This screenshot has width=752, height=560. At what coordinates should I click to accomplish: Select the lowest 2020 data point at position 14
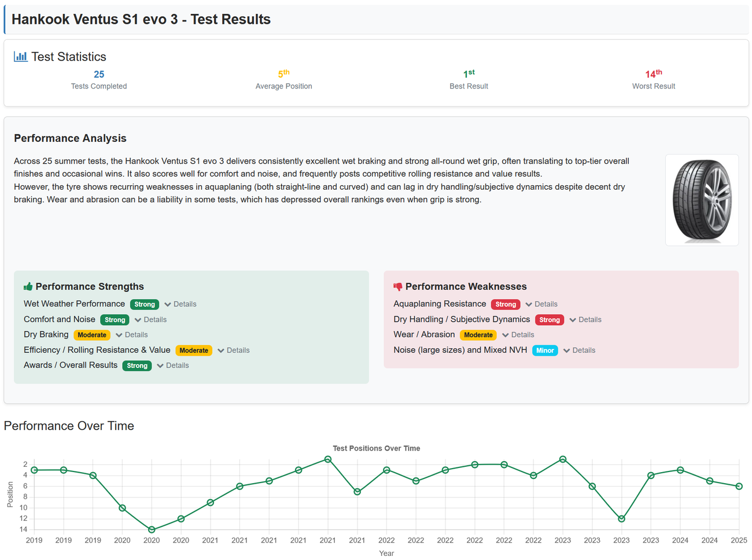tap(152, 530)
